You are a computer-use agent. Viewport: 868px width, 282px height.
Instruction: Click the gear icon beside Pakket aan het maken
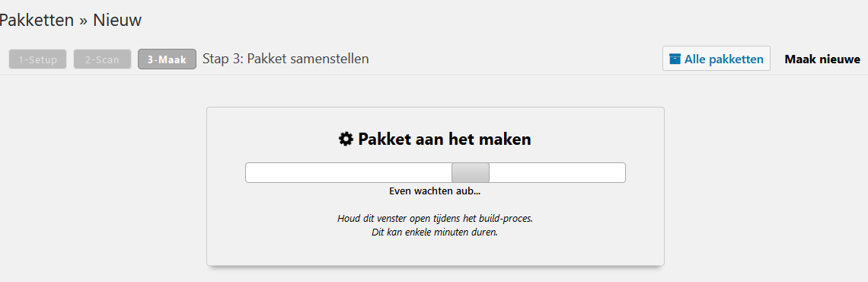click(x=346, y=139)
